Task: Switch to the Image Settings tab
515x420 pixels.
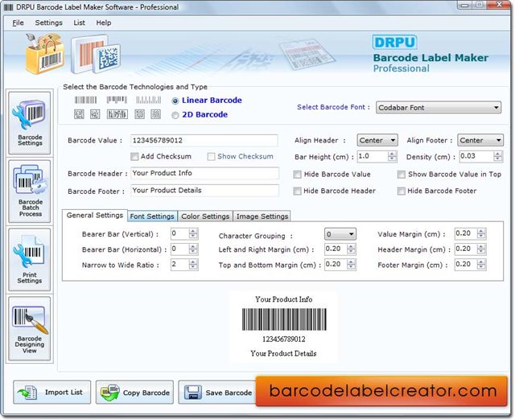Action: 262,216
